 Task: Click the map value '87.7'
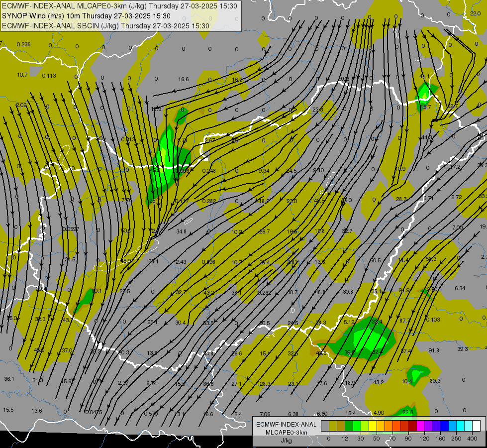(x=405, y=321)
